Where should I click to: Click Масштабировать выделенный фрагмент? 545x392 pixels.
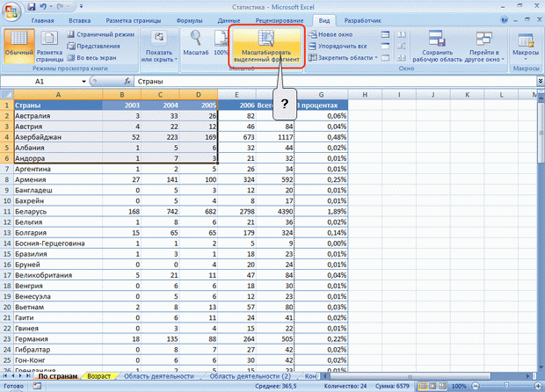point(266,47)
